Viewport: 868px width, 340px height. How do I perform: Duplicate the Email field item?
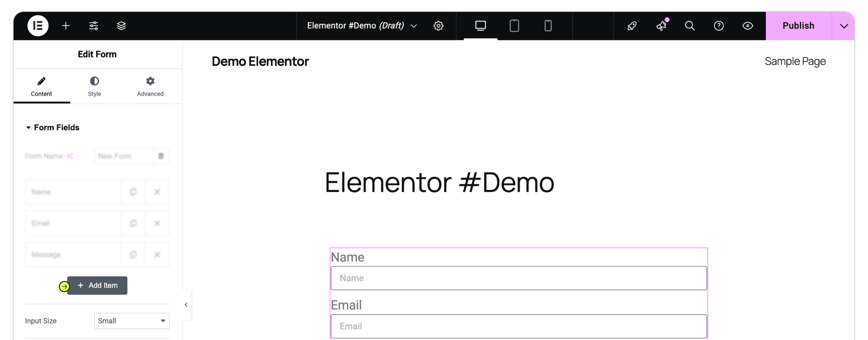(133, 223)
